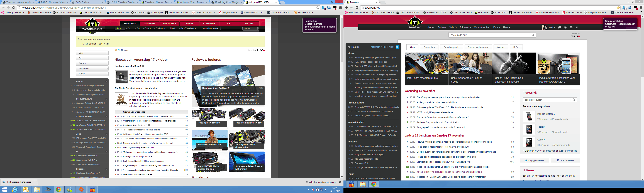The width and height of the screenshot is (644, 193).
Task: Click Fixeer rechts in the Tracker panel
Action: (389, 47)
